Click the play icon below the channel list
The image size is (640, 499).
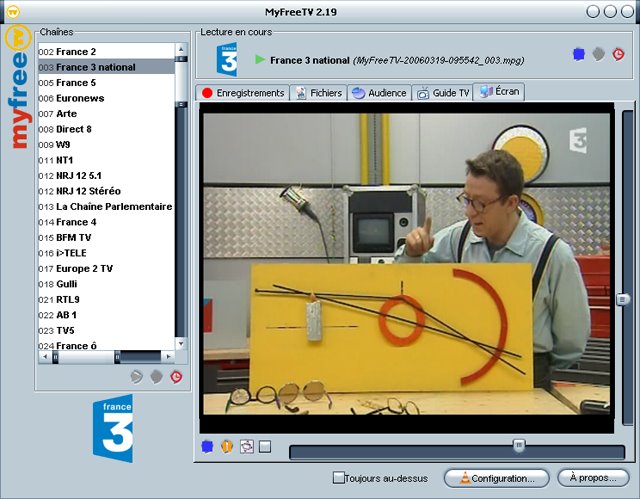tap(136, 376)
